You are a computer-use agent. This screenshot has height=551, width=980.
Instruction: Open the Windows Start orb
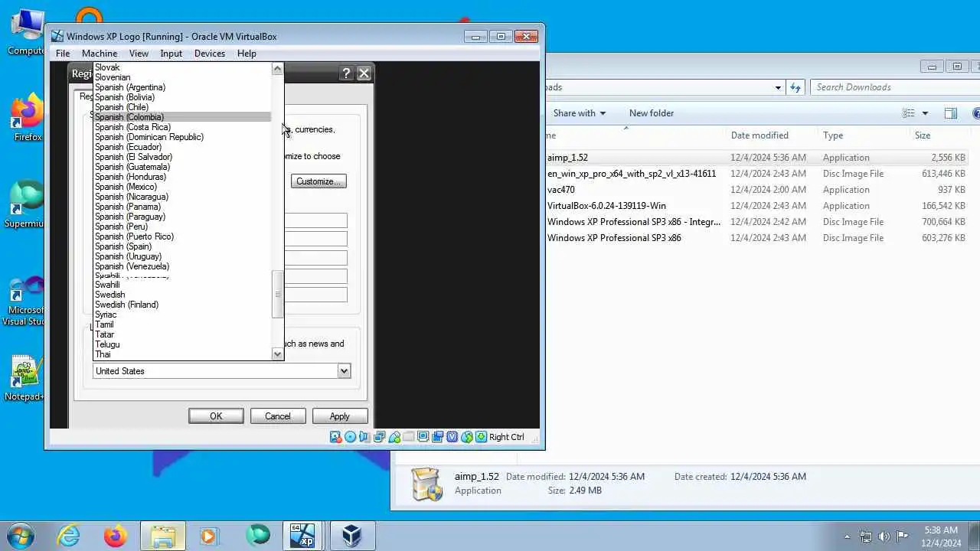(19, 536)
